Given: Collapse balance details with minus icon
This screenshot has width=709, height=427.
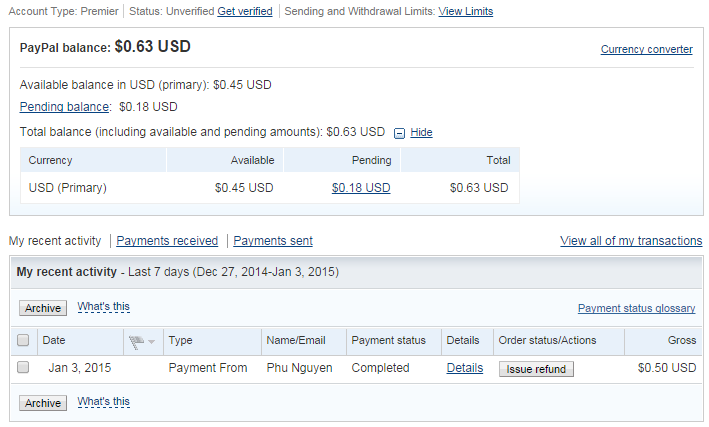Looking at the screenshot, I should (399, 132).
